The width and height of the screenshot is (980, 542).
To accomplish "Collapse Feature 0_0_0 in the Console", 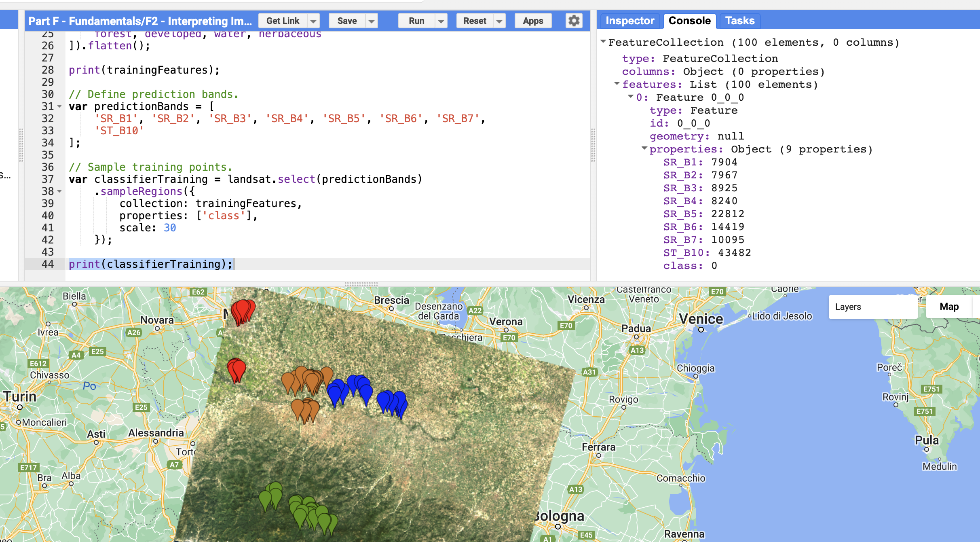I will coord(630,97).
